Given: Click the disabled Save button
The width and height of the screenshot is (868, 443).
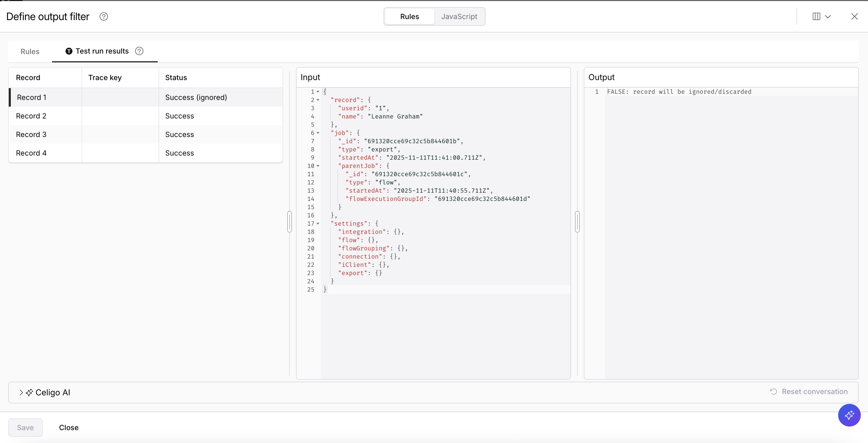Looking at the screenshot, I should tap(25, 428).
